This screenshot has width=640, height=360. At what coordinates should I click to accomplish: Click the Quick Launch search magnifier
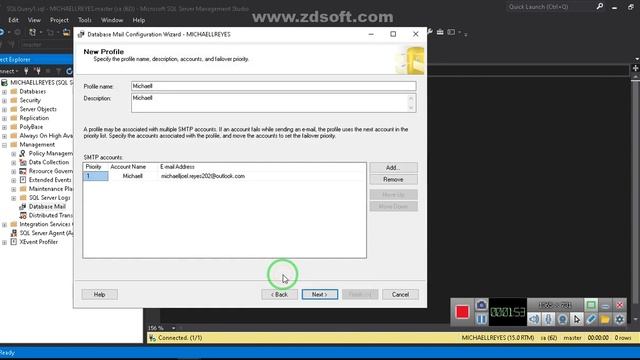pos(600,7)
